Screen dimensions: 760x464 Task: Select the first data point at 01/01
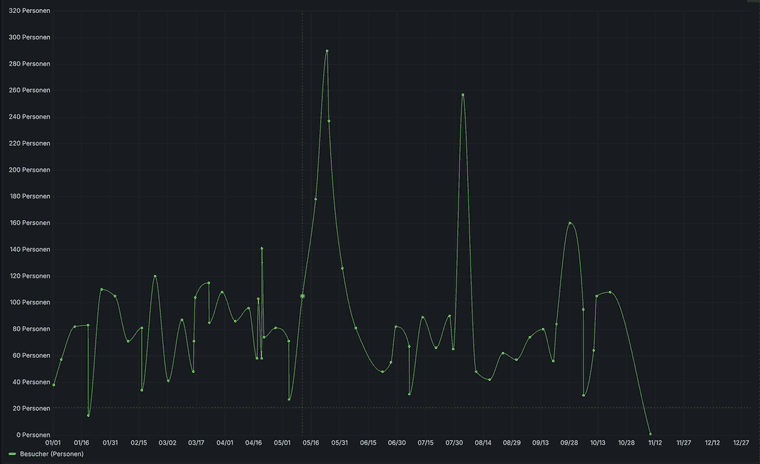(54, 384)
